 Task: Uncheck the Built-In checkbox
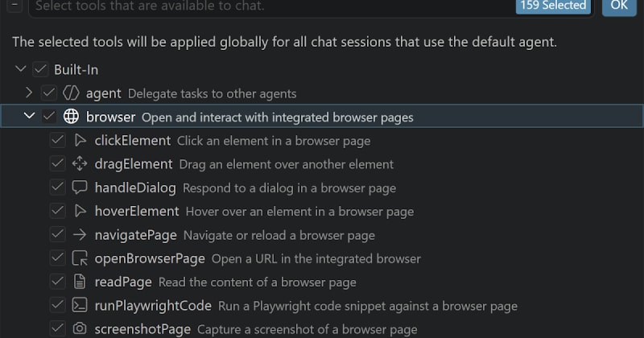tap(41, 70)
